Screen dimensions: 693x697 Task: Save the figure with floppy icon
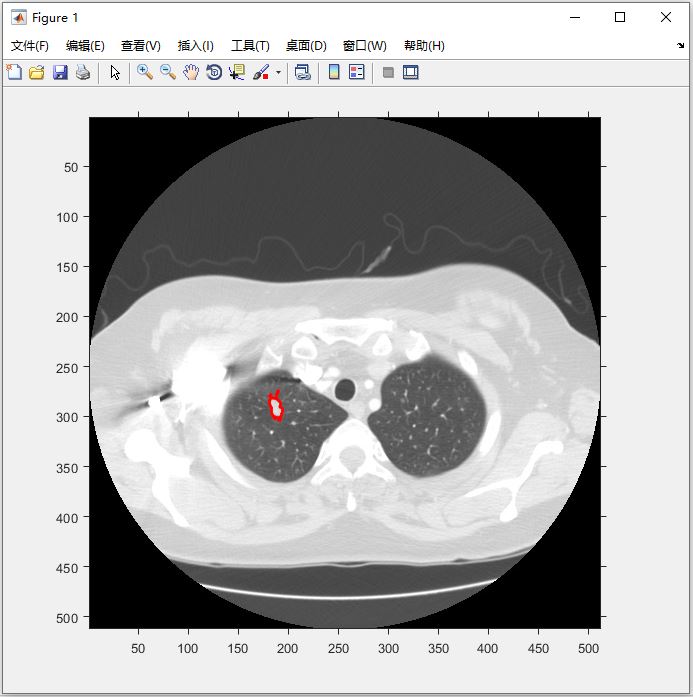(60, 72)
